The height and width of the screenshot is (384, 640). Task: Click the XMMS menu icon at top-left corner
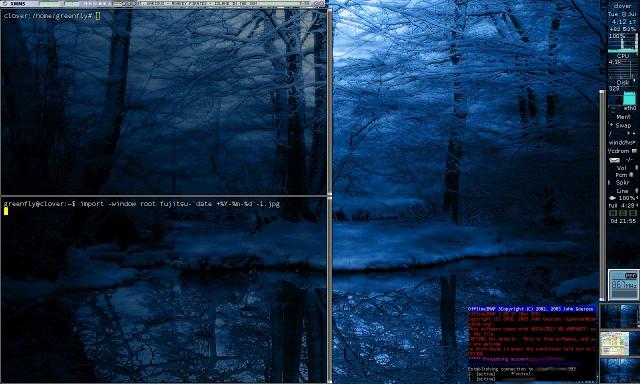5,3
